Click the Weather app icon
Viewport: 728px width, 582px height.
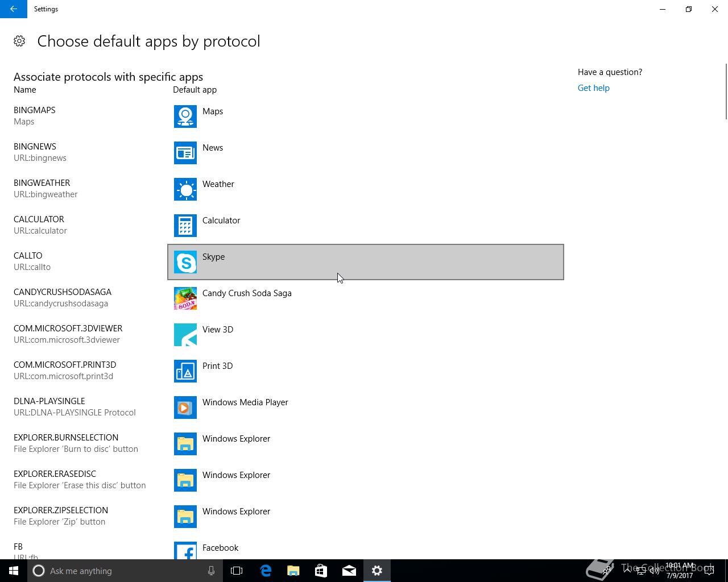[185, 189]
